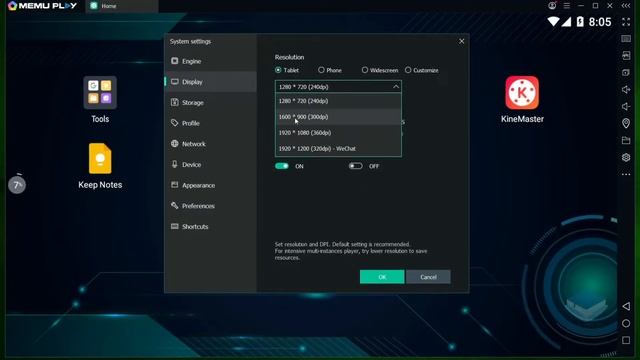Tap the Android home circle button
Screen dimensions: 640x360
click(626, 323)
